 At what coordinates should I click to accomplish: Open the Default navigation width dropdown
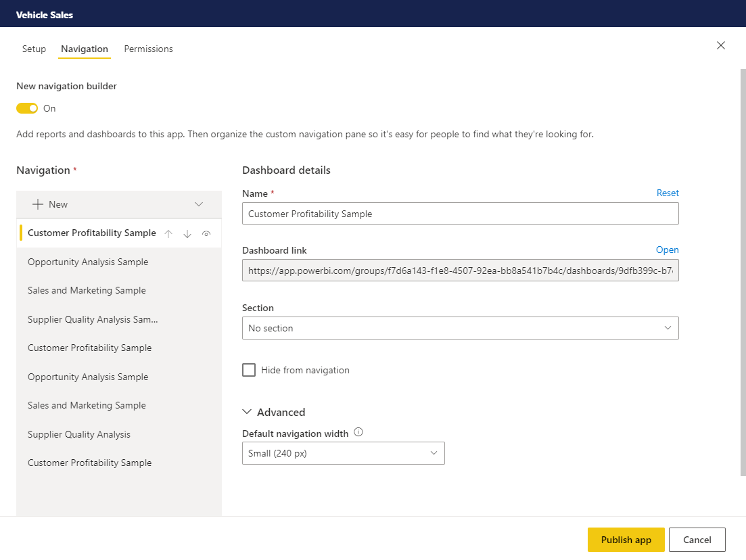(x=343, y=452)
